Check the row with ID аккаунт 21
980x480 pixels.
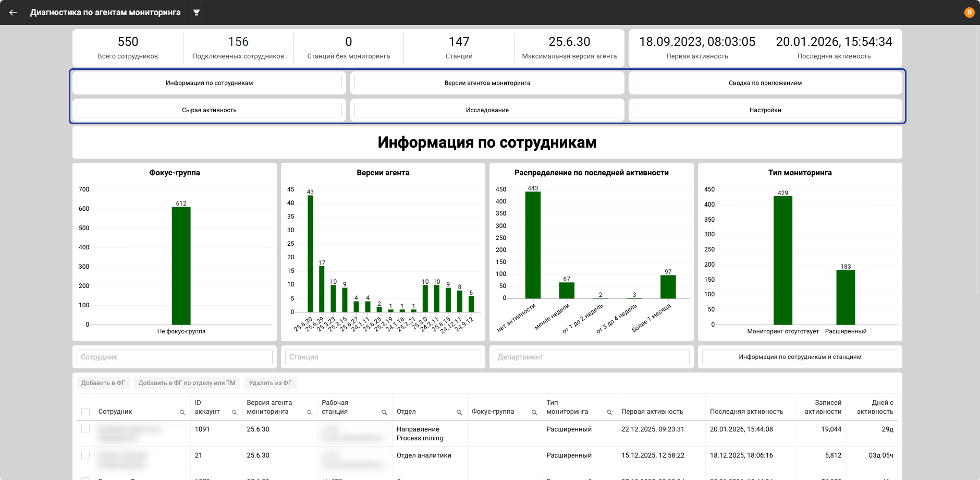[x=85, y=455]
